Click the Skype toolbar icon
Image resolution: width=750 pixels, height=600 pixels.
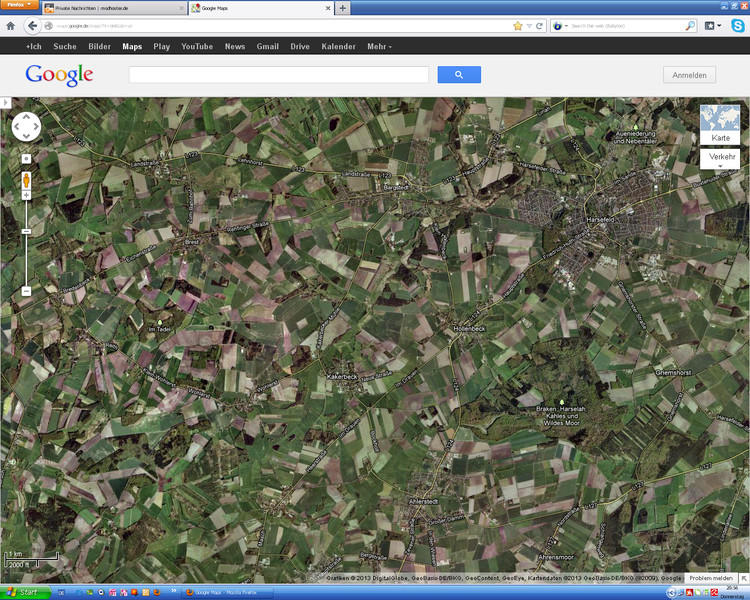point(738,26)
